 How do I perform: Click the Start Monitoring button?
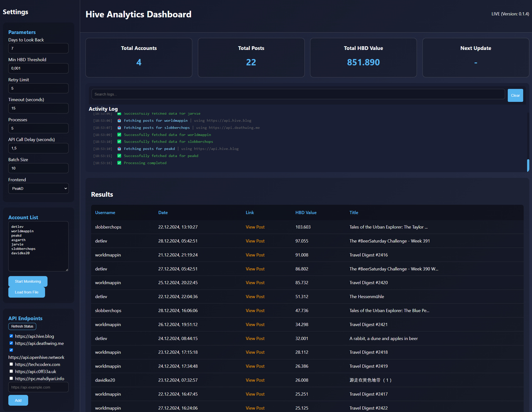point(28,281)
